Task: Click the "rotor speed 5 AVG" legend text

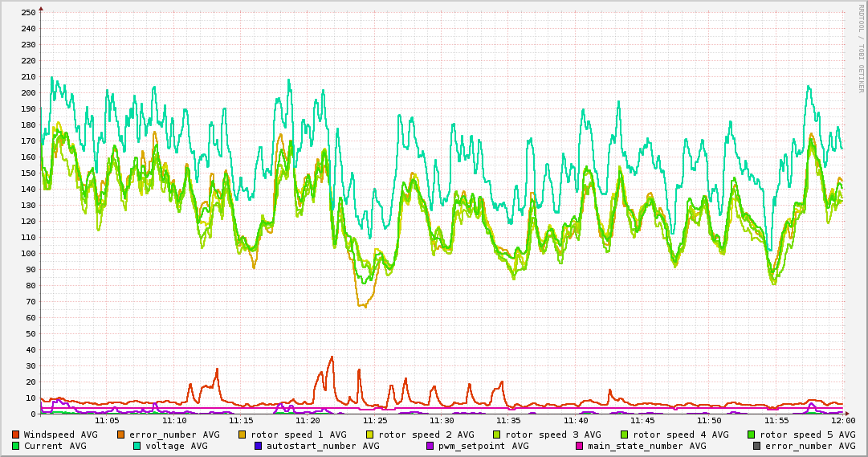Action: pos(808,435)
